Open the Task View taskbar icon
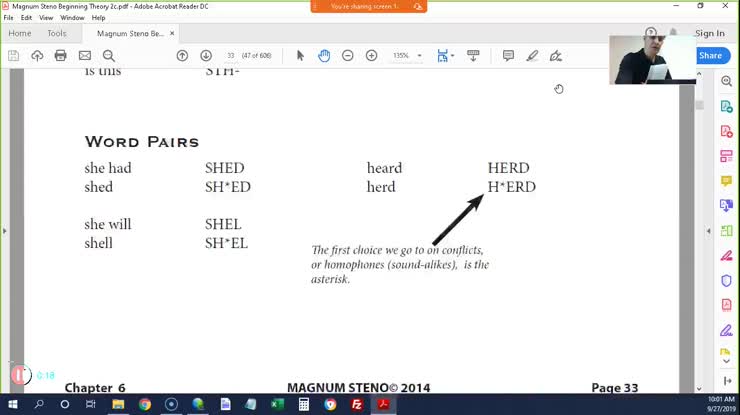 coord(91,405)
